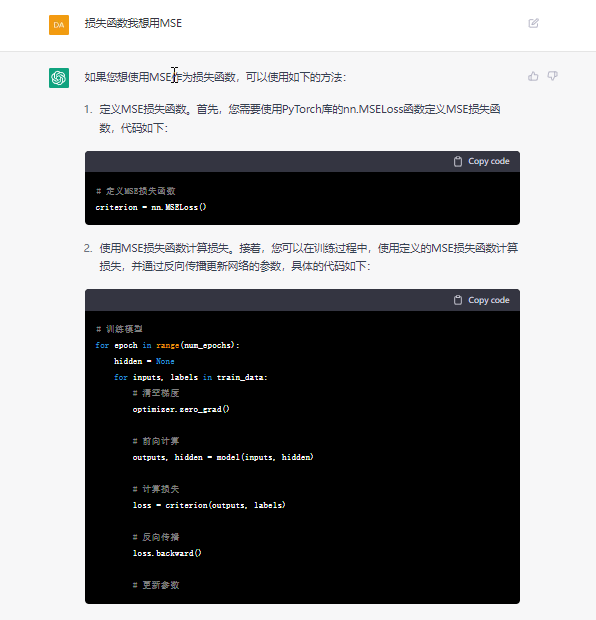Click the DA user avatar
This screenshot has width=596, height=620.
pos(59,25)
